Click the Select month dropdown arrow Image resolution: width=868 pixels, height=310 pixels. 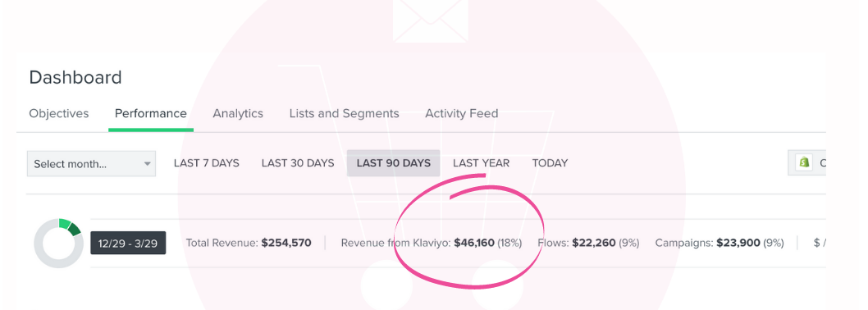point(147,164)
